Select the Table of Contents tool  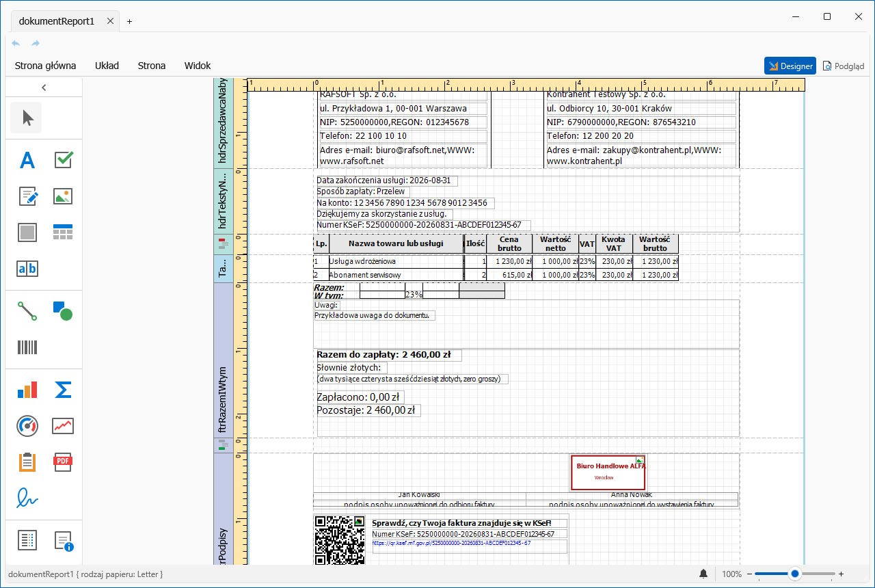point(27,541)
